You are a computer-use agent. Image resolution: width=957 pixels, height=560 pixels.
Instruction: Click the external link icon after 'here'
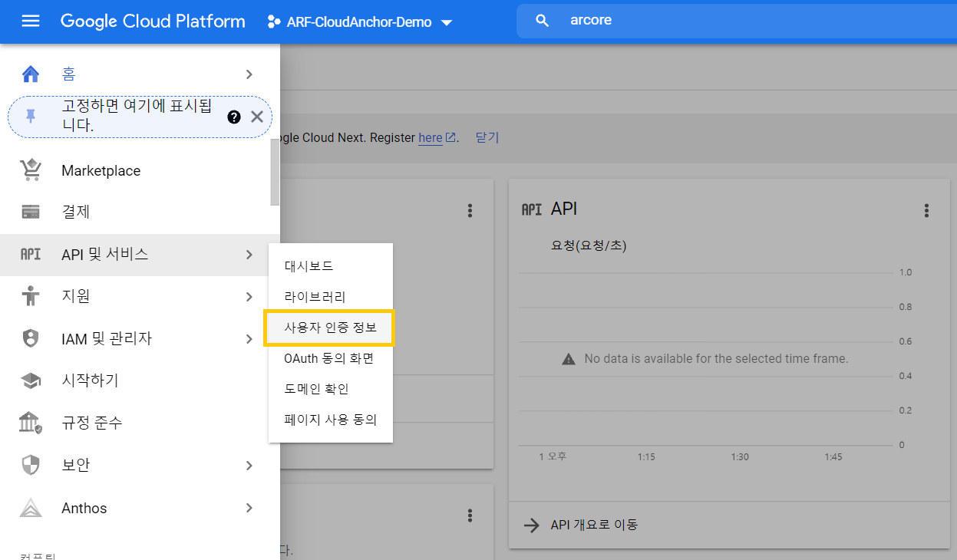click(x=451, y=137)
